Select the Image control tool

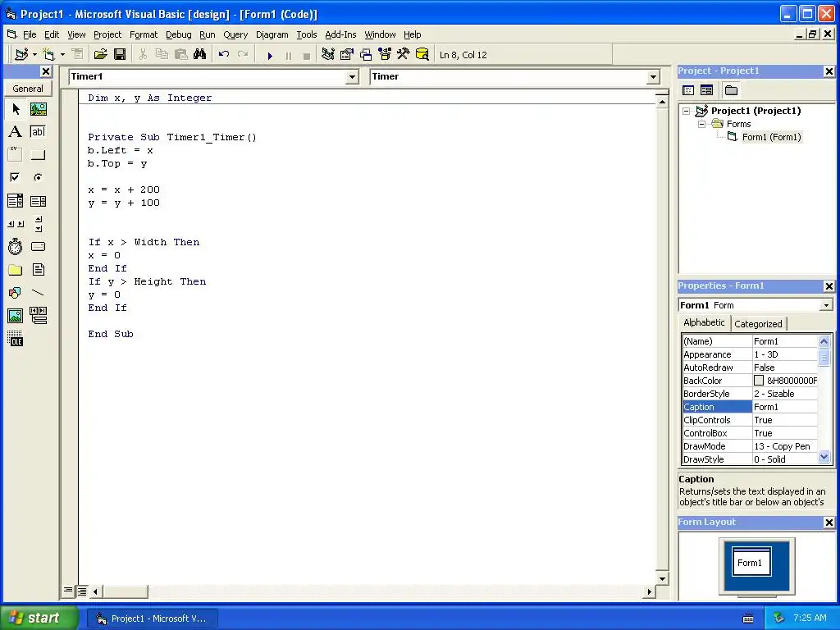pos(16,316)
